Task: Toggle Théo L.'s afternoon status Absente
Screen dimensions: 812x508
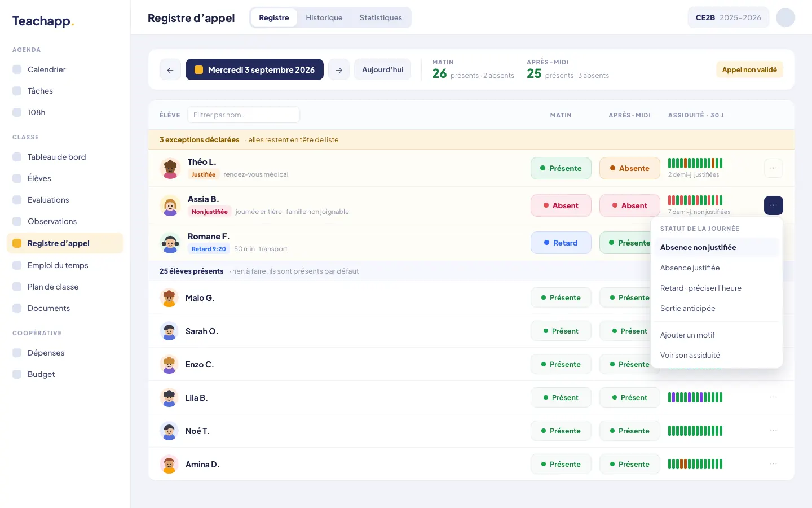Action: pos(630,168)
